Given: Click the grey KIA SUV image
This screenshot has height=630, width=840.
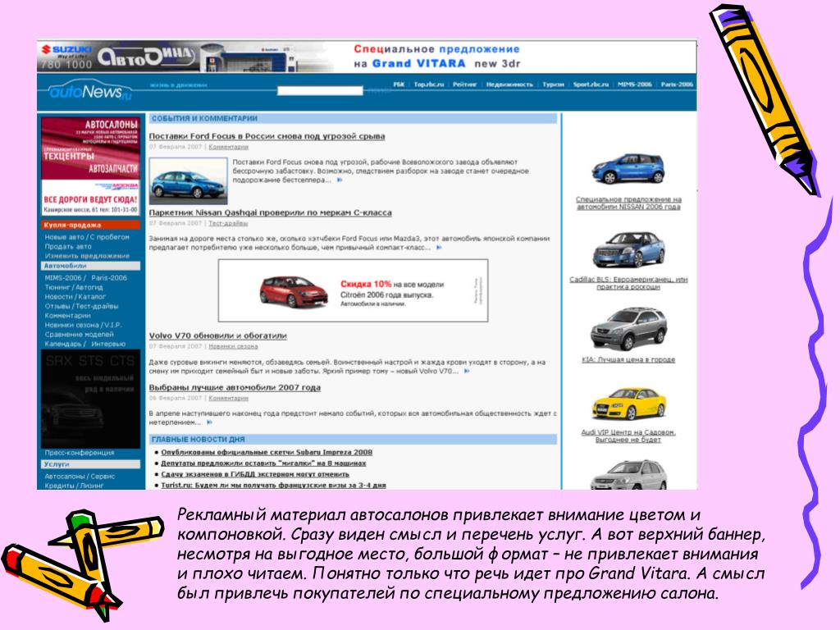Looking at the screenshot, I should pyautogui.click(x=628, y=328).
